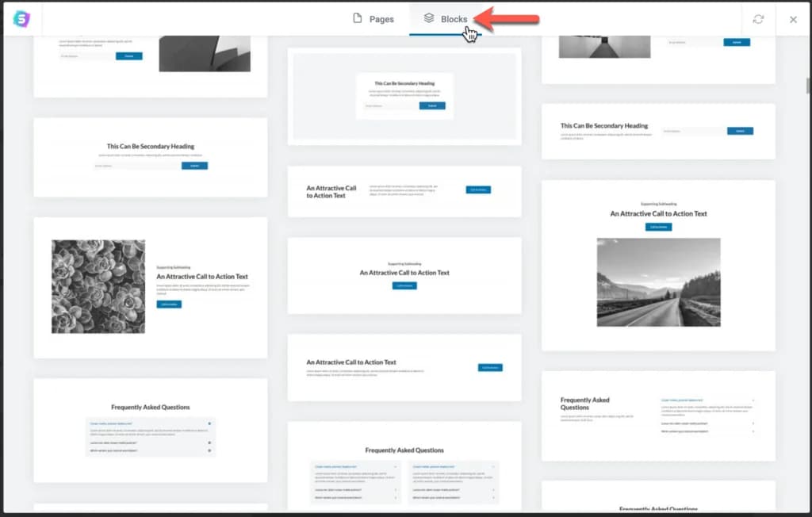
Task: Click Submit button in gray-background heading block
Action: pyautogui.click(x=432, y=105)
